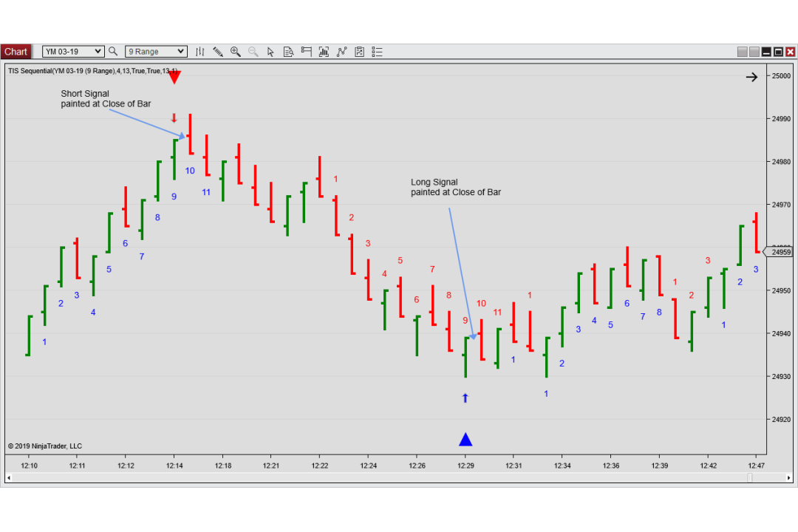Open the strategies line-node icon
This screenshot has height=532, width=798.
pyautogui.click(x=341, y=52)
